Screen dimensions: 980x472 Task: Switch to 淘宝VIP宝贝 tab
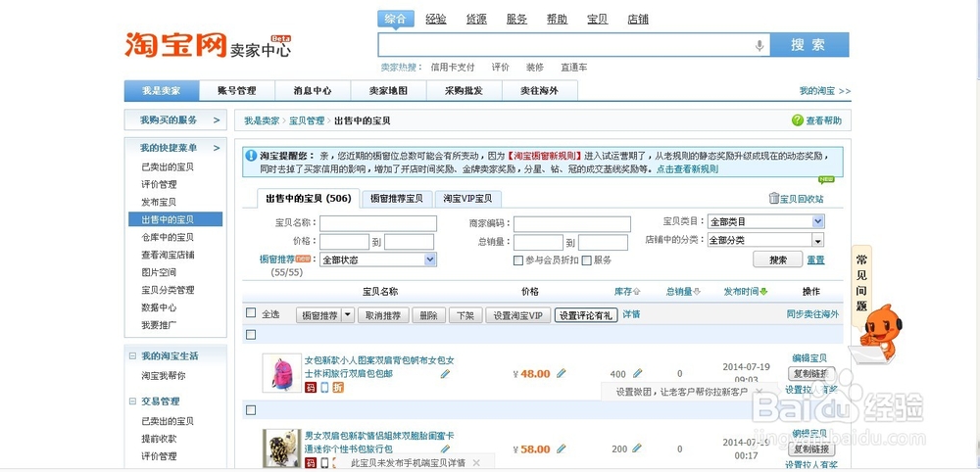468,199
